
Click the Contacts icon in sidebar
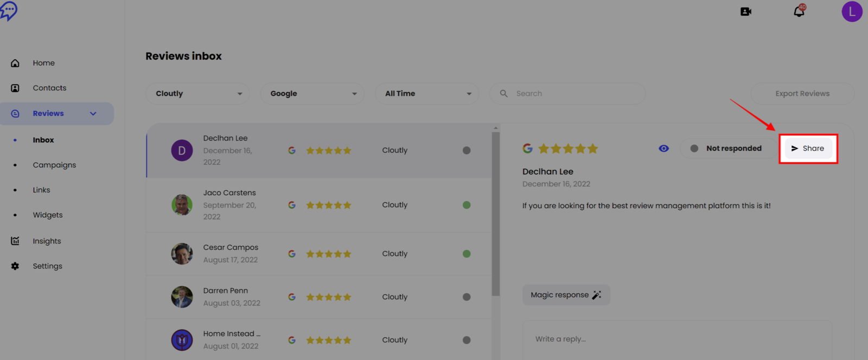point(15,88)
